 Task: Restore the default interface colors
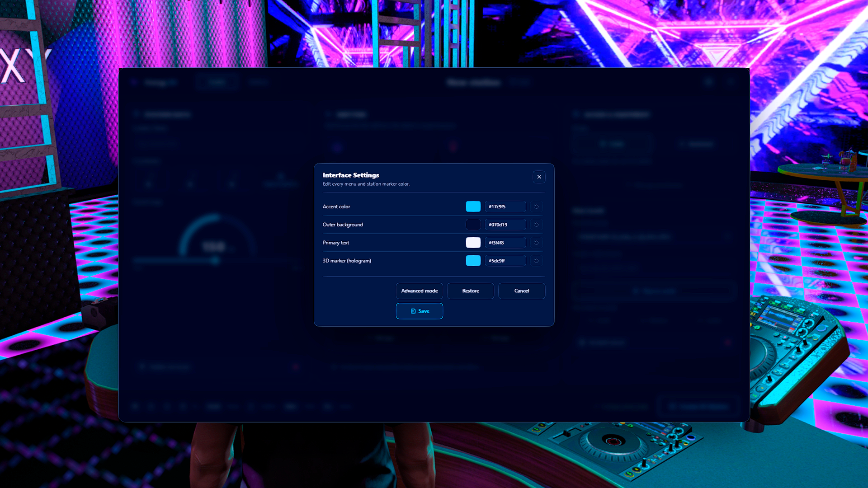coord(471,291)
